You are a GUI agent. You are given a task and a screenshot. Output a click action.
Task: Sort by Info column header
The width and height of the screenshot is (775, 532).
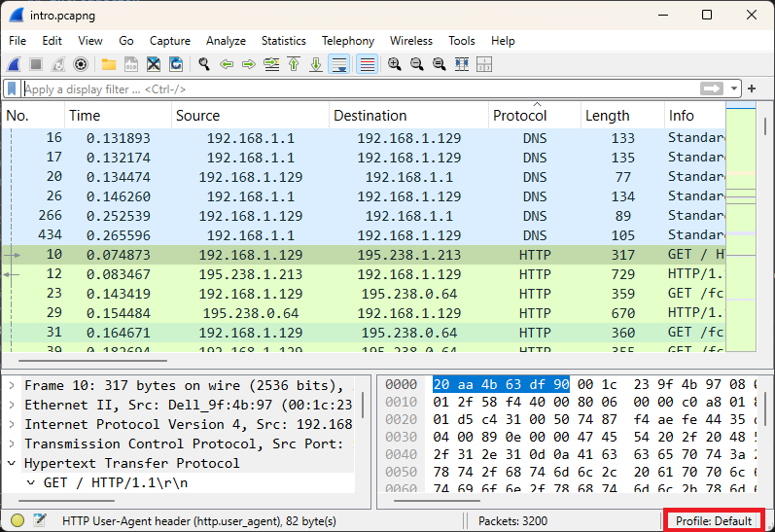pos(695,115)
